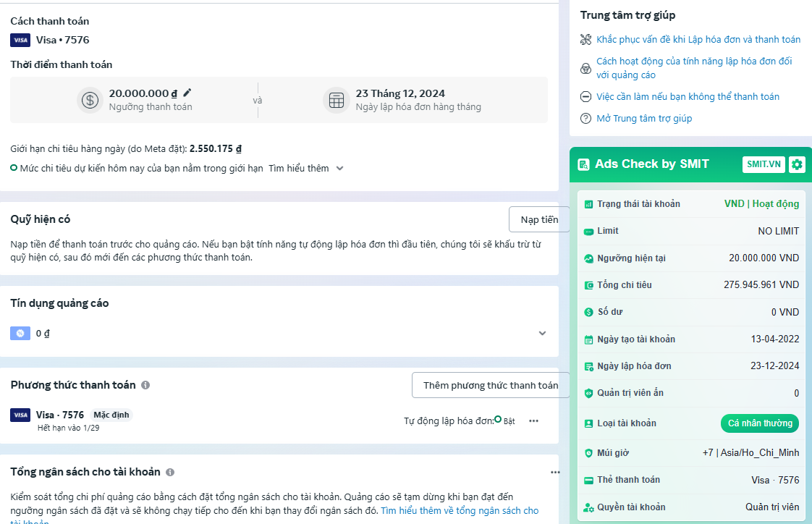This screenshot has height=524, width=812.
Task: Click calendar icon at Ngày lập hóa đơn
Action: pos(336,100)
